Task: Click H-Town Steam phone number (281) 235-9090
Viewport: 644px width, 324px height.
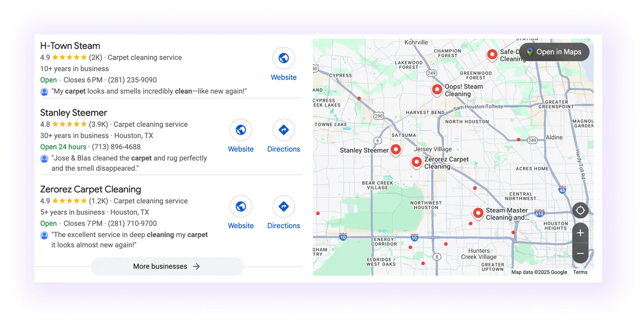Action: (x=132, y=80)
